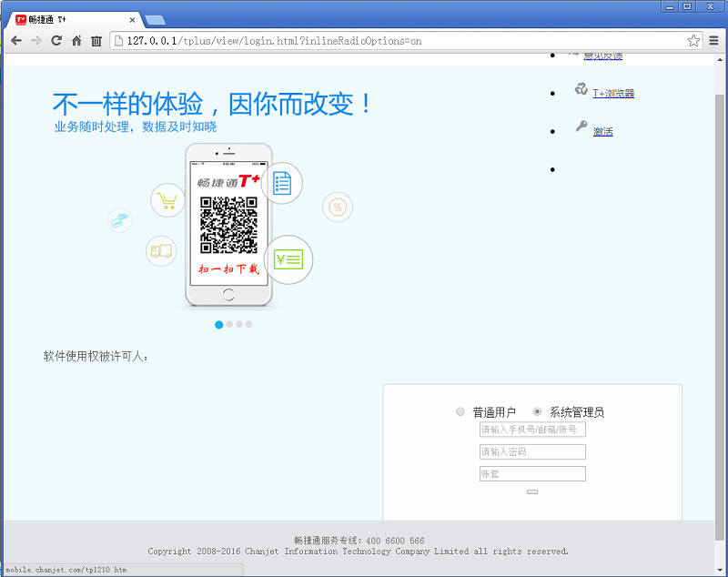
Task: Click the blue document list circle icon
Action: [x=282, y=183]
